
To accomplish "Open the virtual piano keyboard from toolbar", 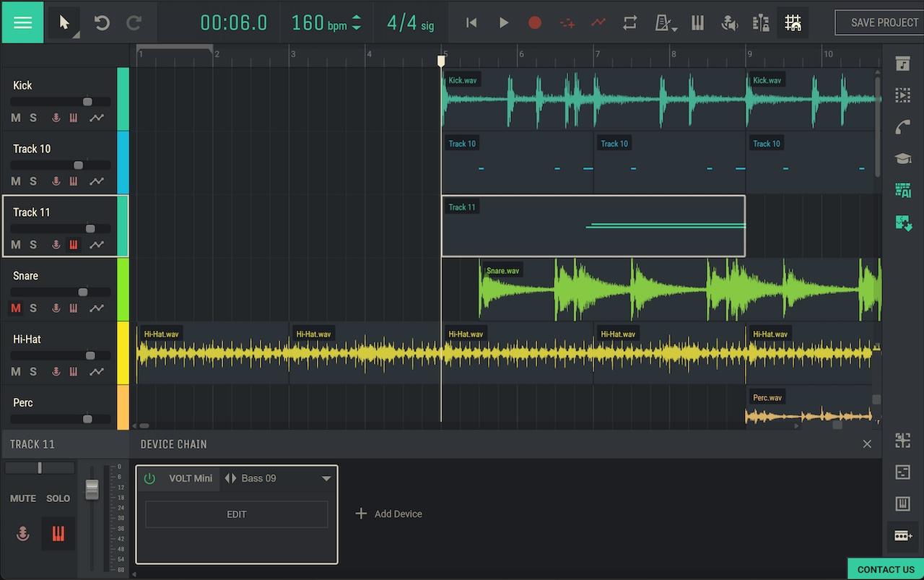I will click(x=697, y=22).
